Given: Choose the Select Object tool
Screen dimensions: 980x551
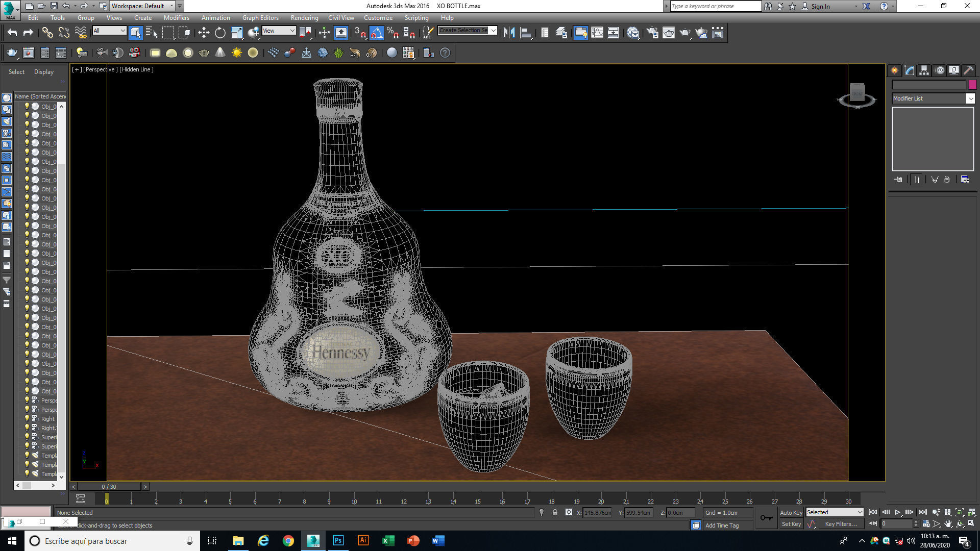Looking at the screenshot, I should [x=135, y=33].
